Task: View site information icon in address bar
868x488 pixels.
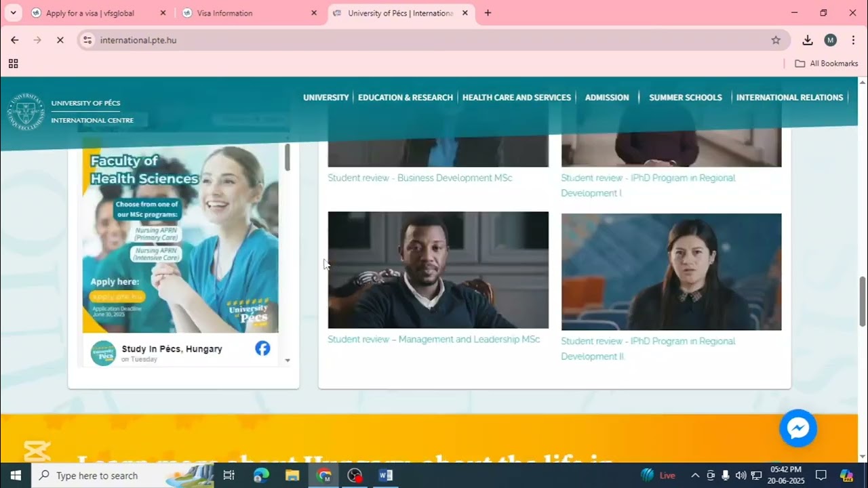Action: pyautogui.click(x=87, y=40)
